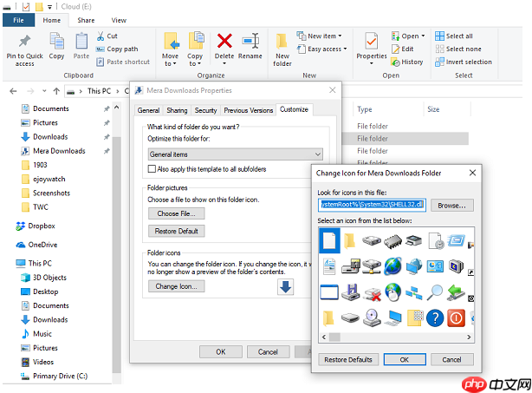Click Restore Defaults in Change Icon dialog
Image resolution: width=532 pixels, height=393 pixels.
pos(348,359)
